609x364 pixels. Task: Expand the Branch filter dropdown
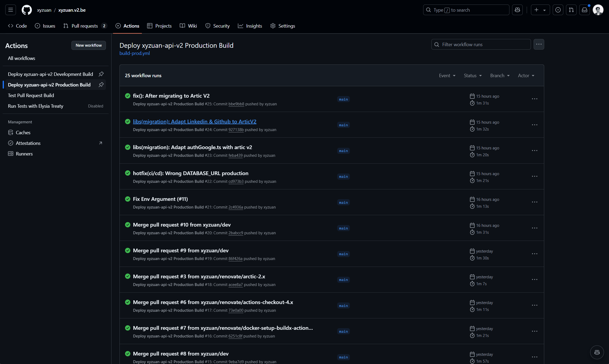tap(500, 76)
